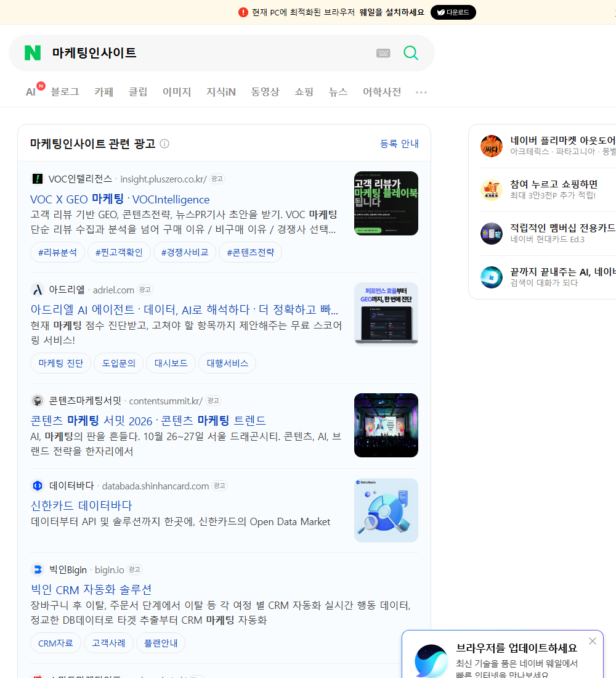Switch to the 블로그 tab
Viewport: 616px width, 678px height.
[x=65, y=92]
